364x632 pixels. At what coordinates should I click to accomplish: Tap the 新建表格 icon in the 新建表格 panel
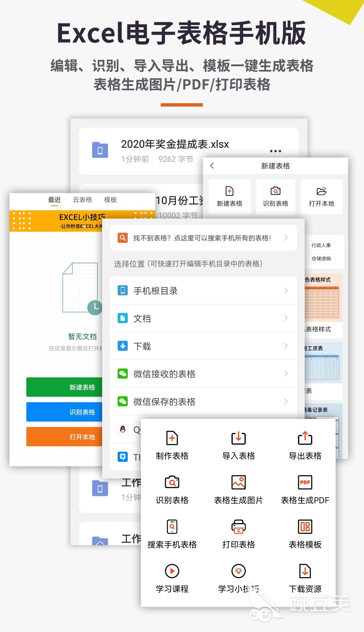[x=230, y=191]
